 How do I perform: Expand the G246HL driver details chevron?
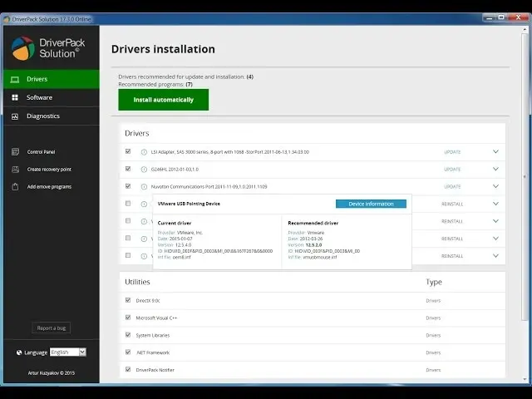click(495, 170)
